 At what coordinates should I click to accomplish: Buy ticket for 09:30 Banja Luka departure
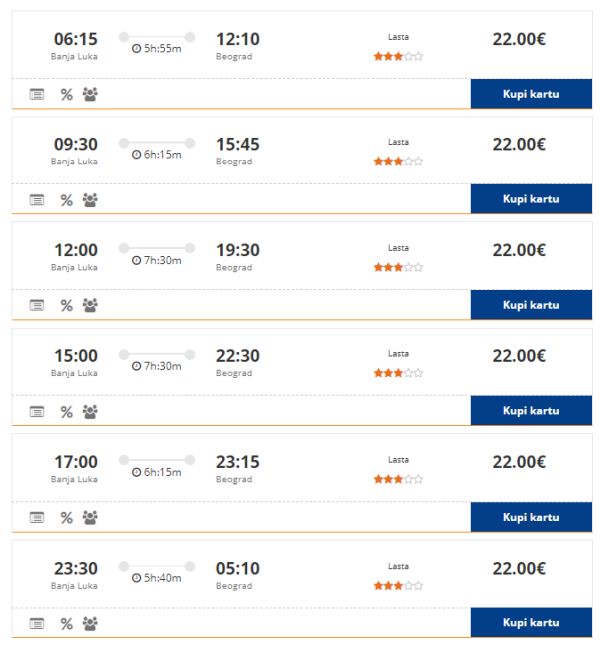pyautogui.click(x=531, y=199)
